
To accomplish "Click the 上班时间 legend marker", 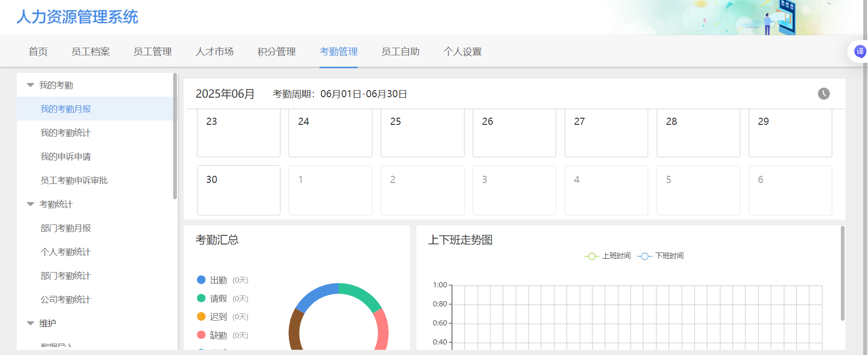I will [x=591, y=256].
